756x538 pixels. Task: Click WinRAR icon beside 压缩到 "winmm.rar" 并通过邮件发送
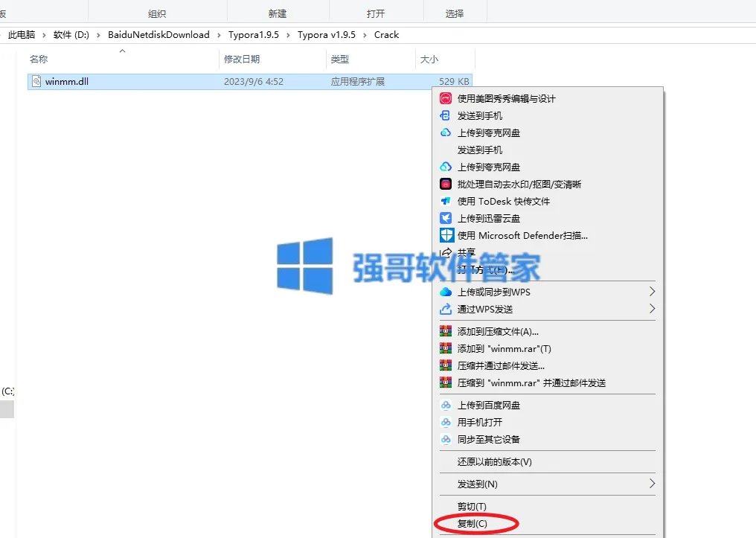point(446,382)
